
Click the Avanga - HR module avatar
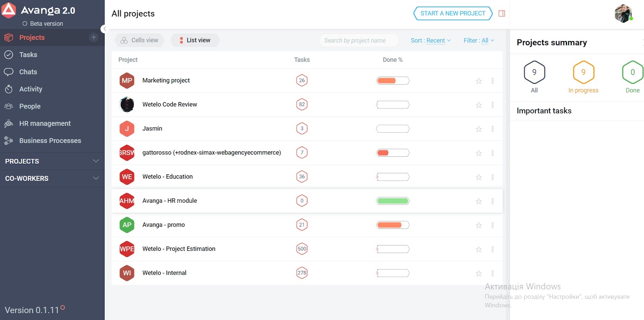point(127,201)
